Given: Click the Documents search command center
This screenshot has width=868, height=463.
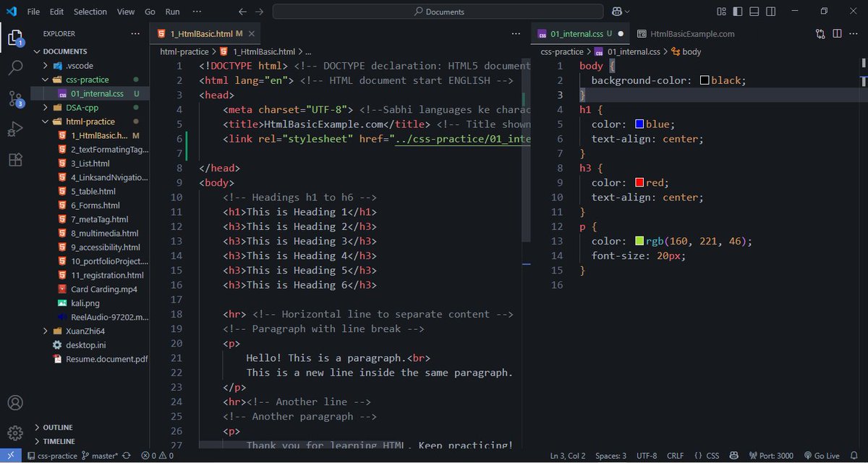Looking at the screenshot, I should pos(438,12).
